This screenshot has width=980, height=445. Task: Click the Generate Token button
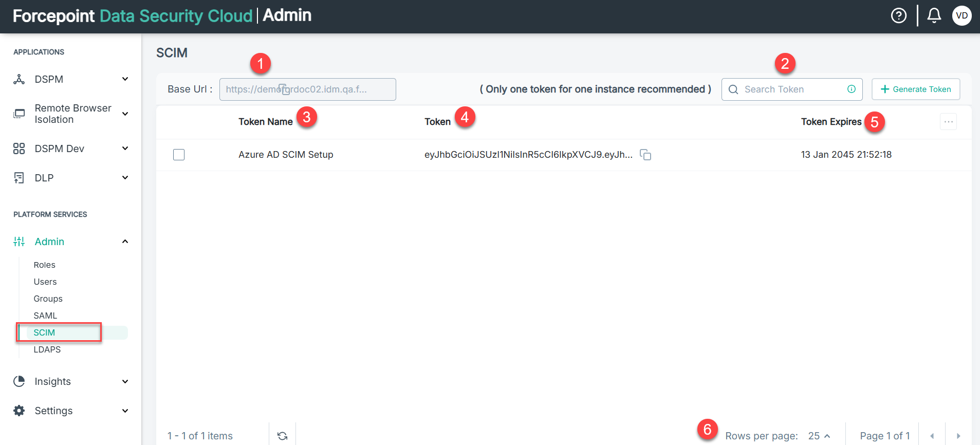pos(916,89)
